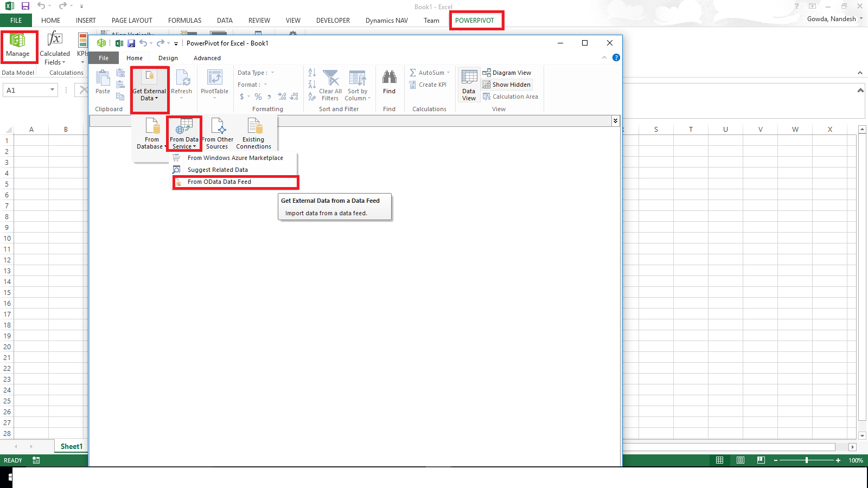The width and height of the screenshot is (868, 488).
Task: Switch to Diagram View
Action: tap(507, 73)
